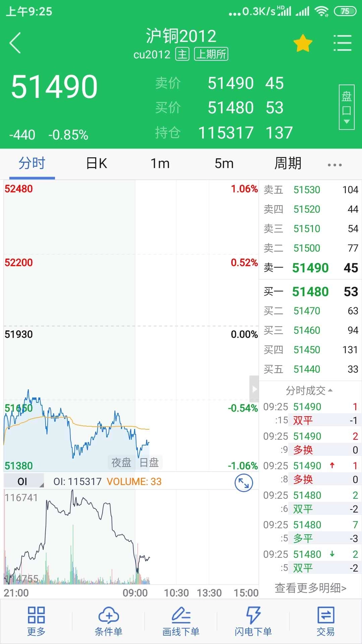Switch to the 日K daily chart tab
Image resolution: width=362 pixels, height=644 pixels.
[x=96, y=163]
